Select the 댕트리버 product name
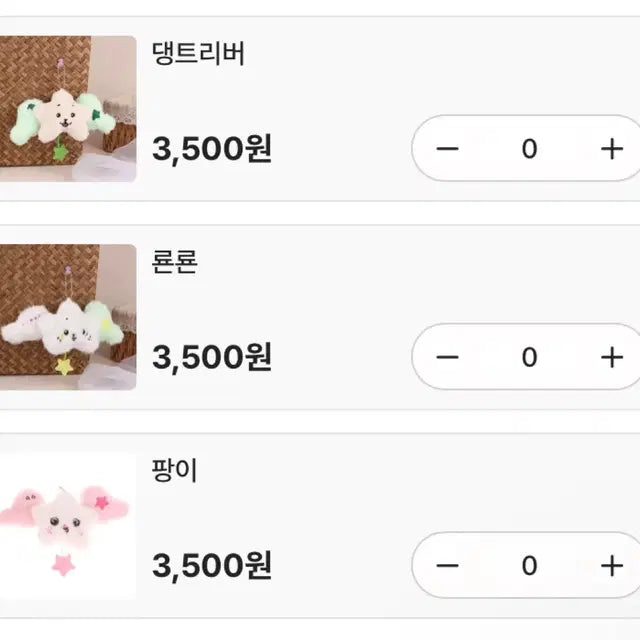 coord(199,54)
